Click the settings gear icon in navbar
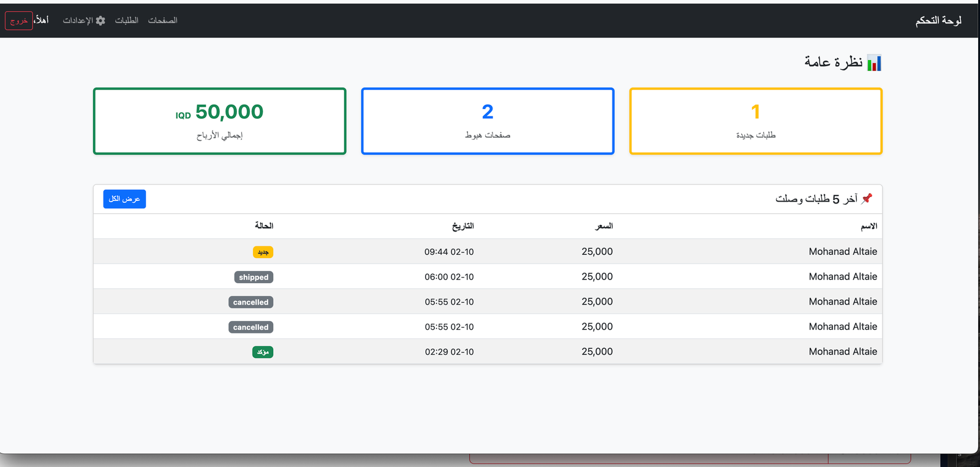The height and width of the screenshot is (467, 980). pos(100,21)
